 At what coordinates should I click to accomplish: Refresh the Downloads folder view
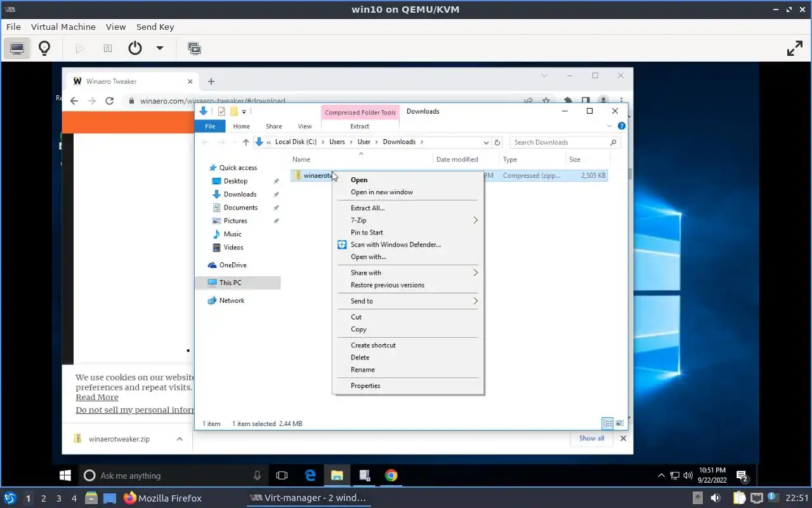[497, 142]
